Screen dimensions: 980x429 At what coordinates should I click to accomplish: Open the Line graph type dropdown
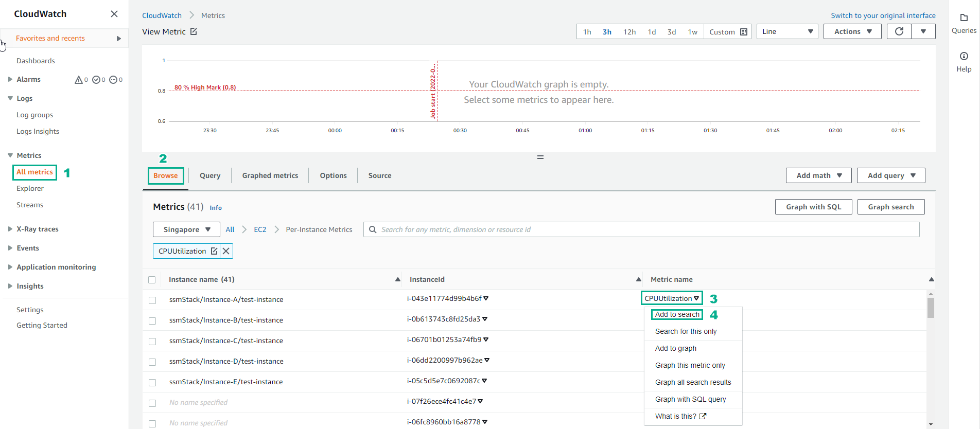[x=787, y=31]
